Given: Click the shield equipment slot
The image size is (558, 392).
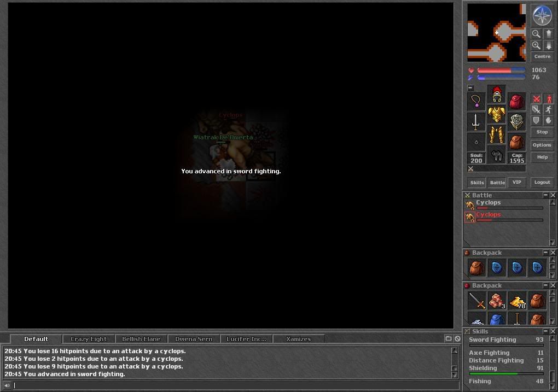Looking at the screenshot, I should [517, 122].
